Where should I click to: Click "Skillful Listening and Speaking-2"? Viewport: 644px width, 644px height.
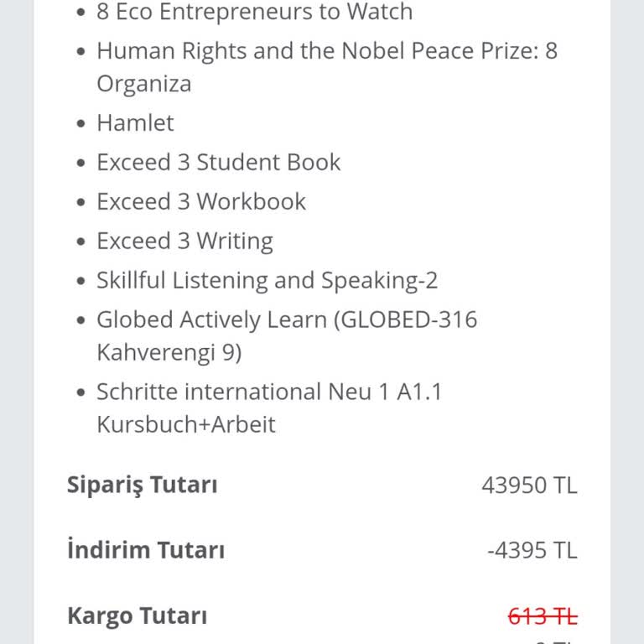pyautogui.click(x=267, y=281)
